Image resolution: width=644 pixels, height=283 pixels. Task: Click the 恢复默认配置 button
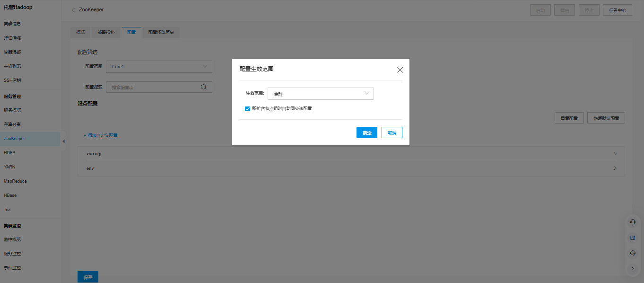(606, 118)
